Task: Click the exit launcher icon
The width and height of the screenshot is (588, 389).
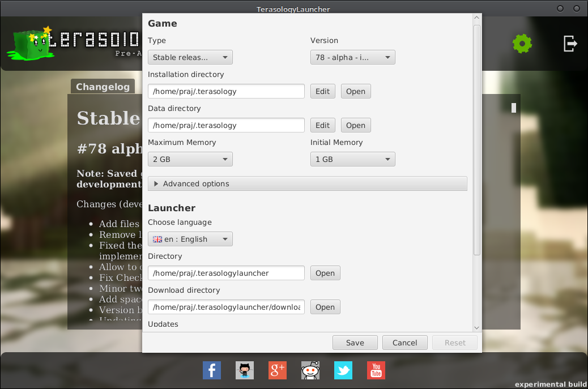Action: tap(570, 44)
